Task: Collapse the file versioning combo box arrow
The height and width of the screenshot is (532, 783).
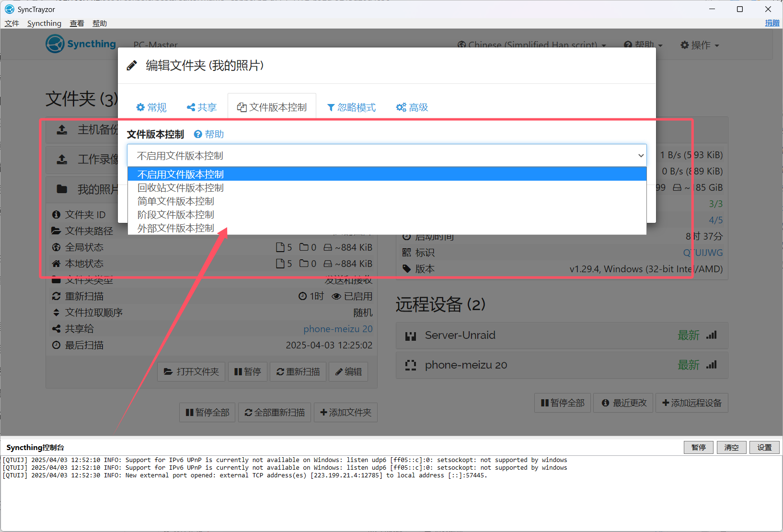Action: [641, 156]
